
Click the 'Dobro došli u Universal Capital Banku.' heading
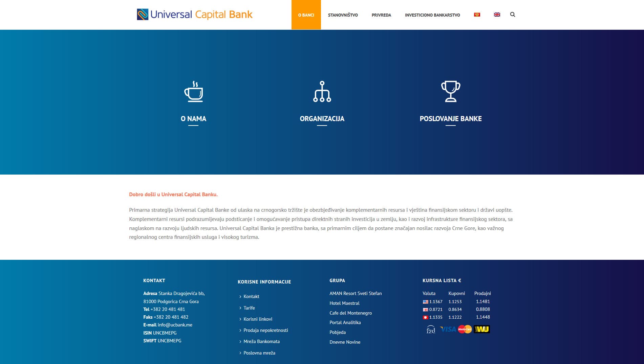tap(173, 195)
